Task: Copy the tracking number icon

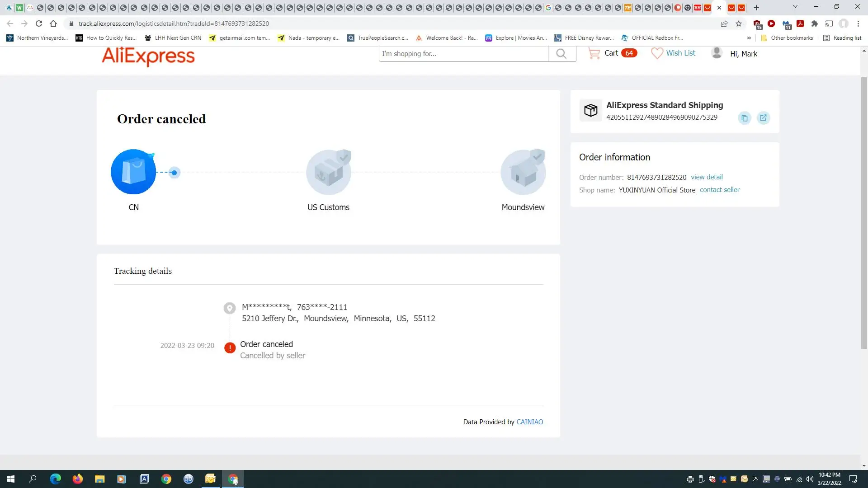Action: click(744, 118)
